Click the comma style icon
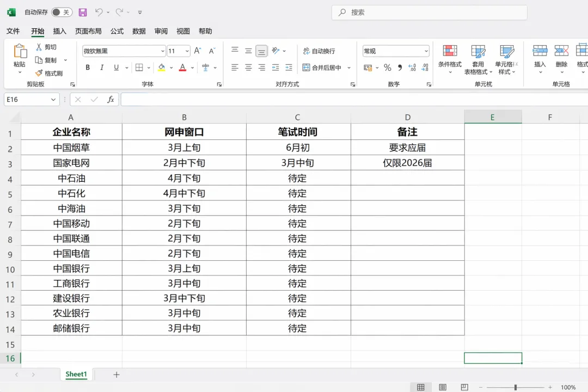The width and height of the screenshot is (588, 392). [x=400, y=68]
